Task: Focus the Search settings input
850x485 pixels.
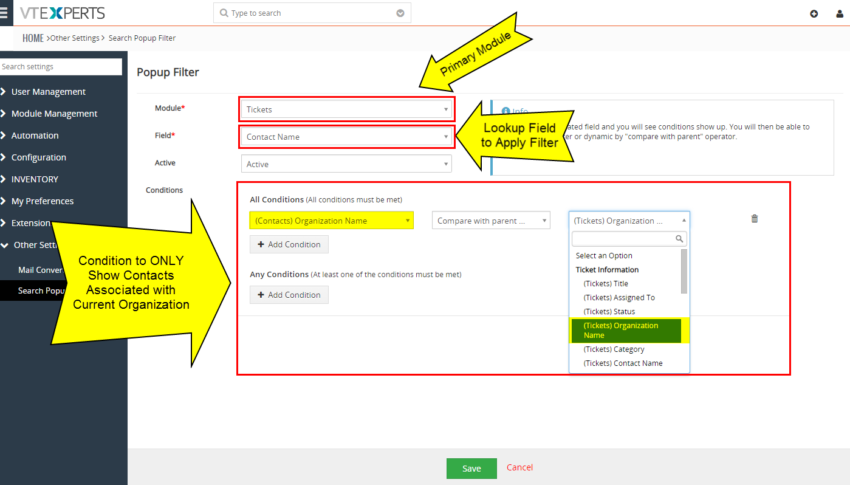Action: click(61, 67)
